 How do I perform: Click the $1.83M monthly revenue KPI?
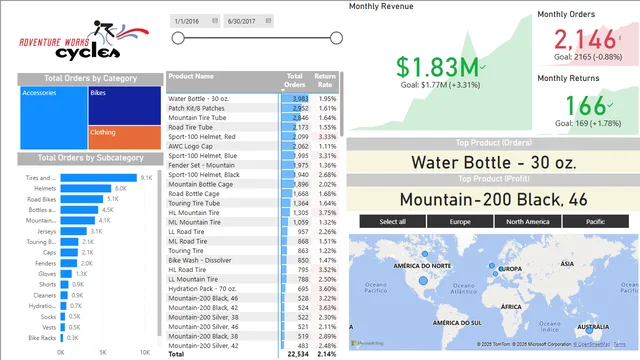tap(438, 67)
